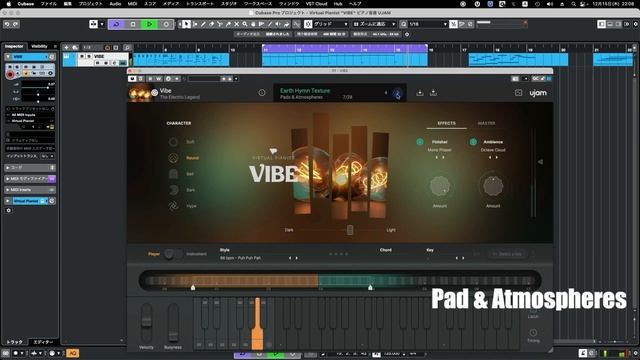Select the Range Selection tool
The image size is (640, 360).
(195, 24)
